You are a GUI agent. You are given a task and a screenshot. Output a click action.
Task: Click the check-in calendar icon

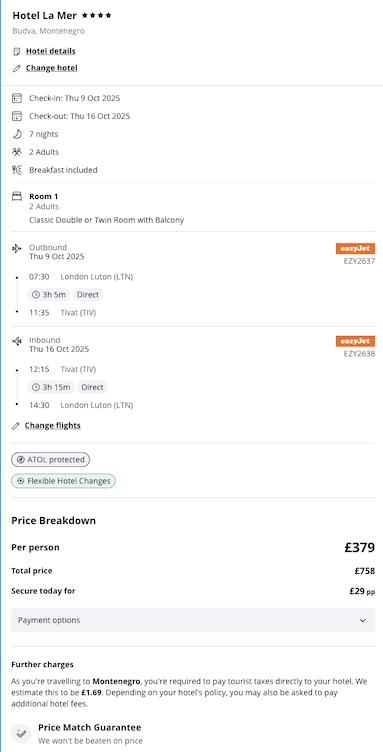(17, 98)
